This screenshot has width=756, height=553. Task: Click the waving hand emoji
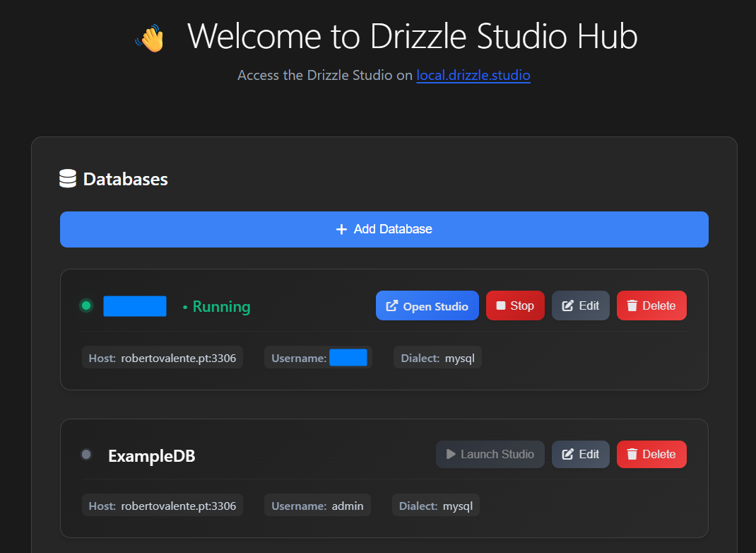tap(150, 39)
